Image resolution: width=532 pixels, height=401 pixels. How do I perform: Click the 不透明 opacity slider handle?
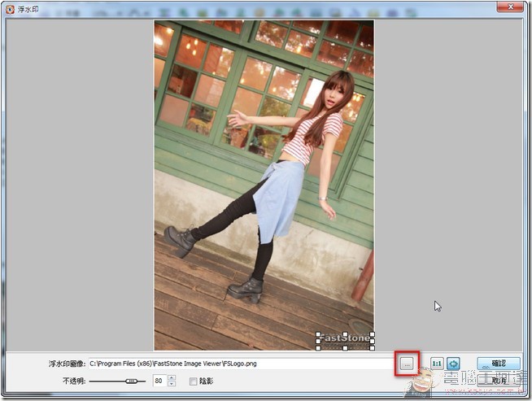point(131,381)
